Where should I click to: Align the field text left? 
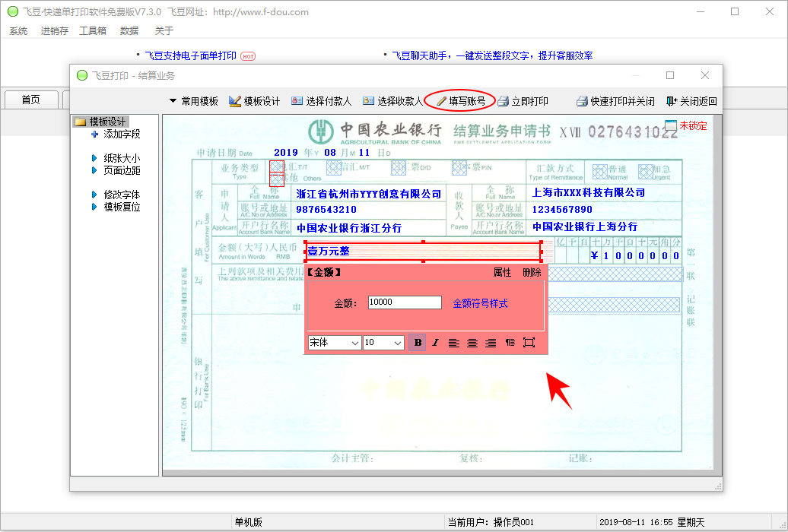tap(454, 343)
